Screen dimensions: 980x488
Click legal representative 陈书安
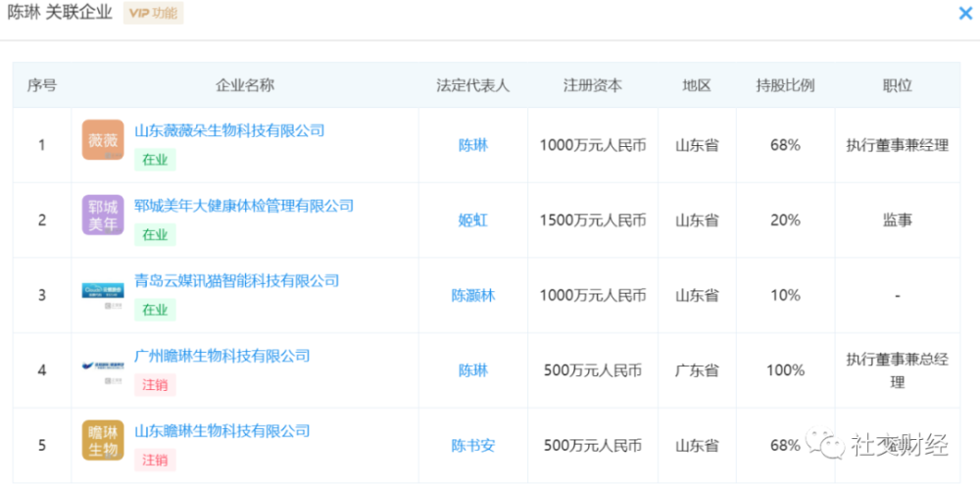point(472,446)
